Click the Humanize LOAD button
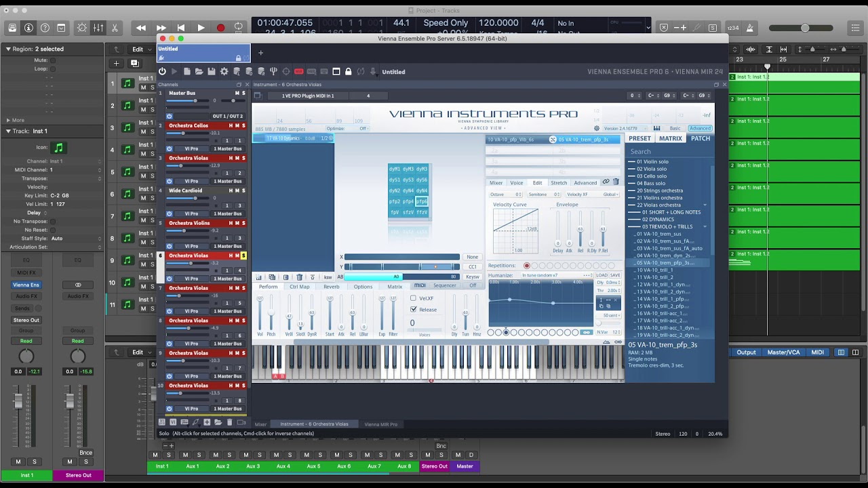 coord(601,275)
